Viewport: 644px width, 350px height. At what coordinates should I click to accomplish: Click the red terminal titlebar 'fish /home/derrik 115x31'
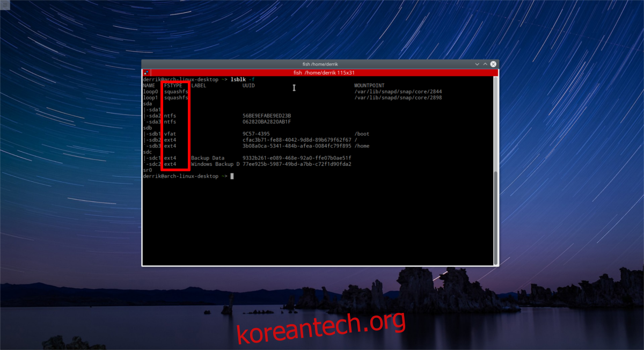tap(320, 72)
